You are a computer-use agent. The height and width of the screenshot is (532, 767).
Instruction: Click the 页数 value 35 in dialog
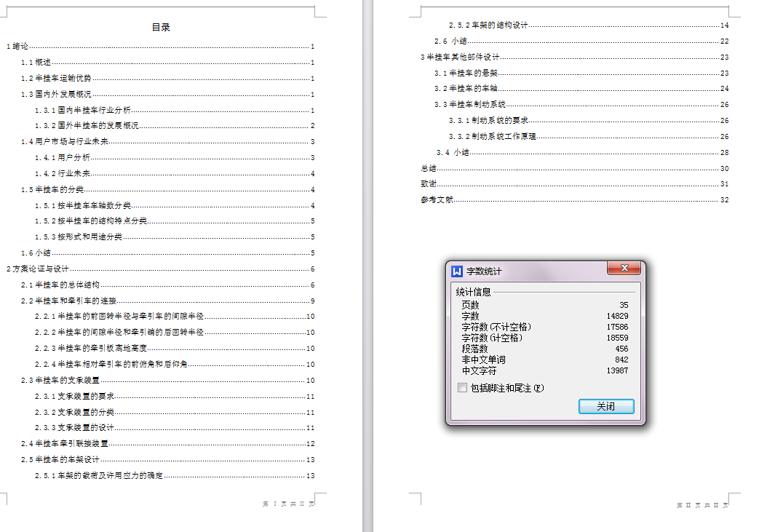[623, 305]
